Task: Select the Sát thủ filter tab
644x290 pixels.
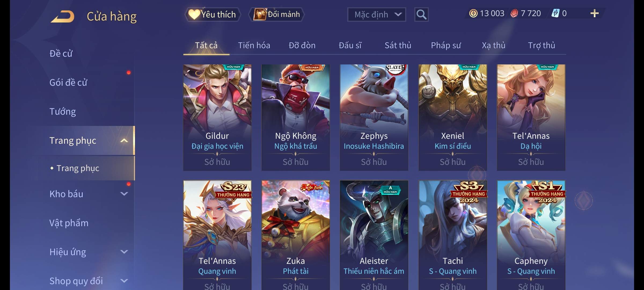Action: tap(398, 45)
